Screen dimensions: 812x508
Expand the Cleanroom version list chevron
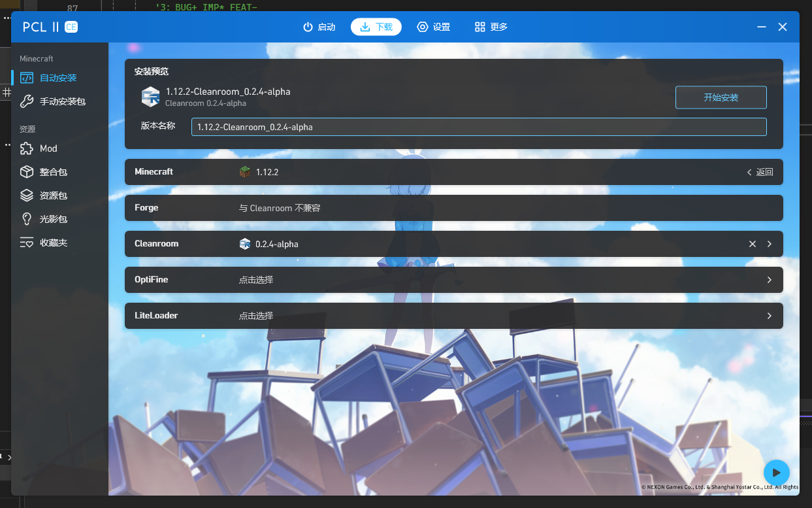(770, 244)
